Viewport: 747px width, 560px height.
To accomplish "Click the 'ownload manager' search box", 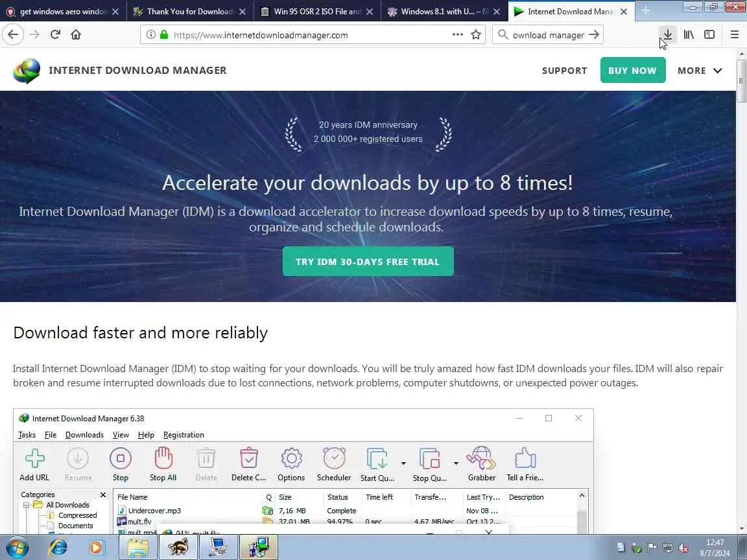I will (x=548, y=35).
